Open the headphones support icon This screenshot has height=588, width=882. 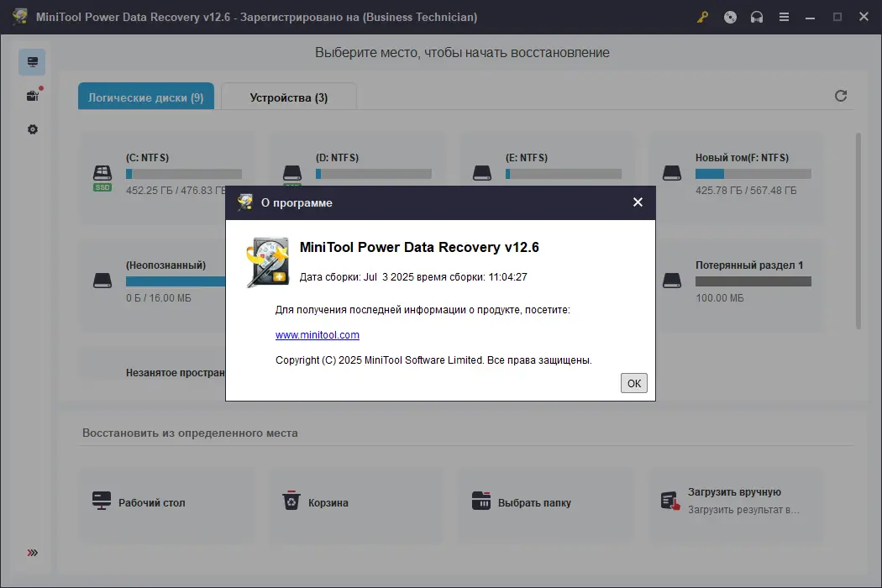tap(757, 17)
